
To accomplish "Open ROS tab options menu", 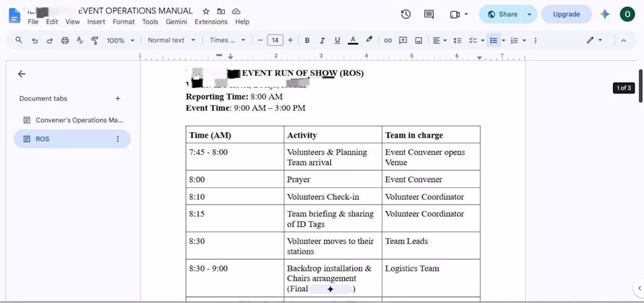I will (118, 139).
